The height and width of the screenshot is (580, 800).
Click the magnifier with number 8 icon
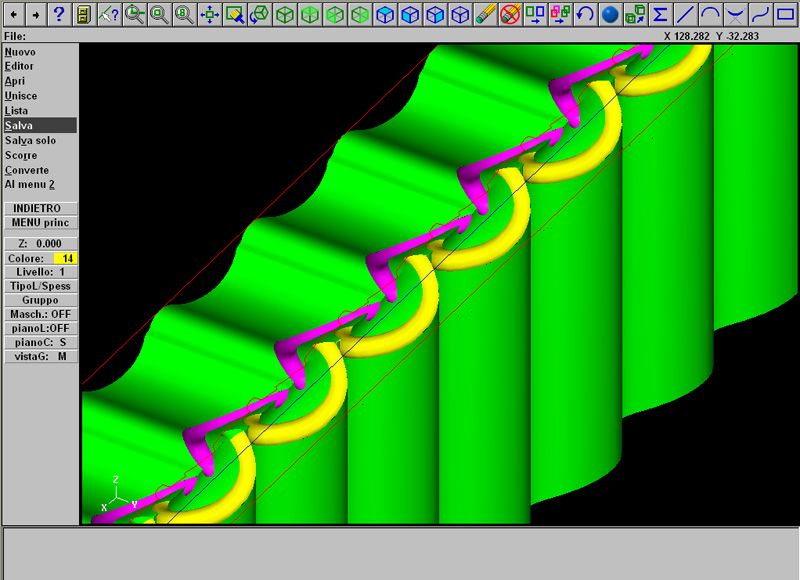coord(184,15)
